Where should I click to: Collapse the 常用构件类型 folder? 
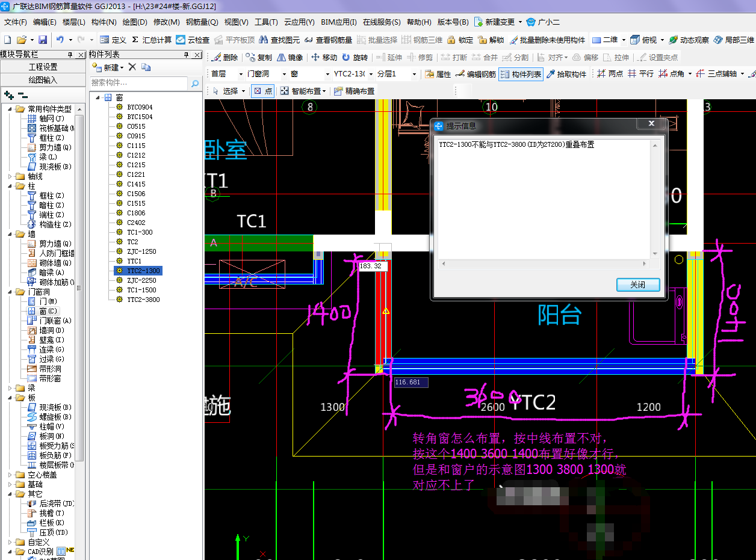[x=10, y=109]
